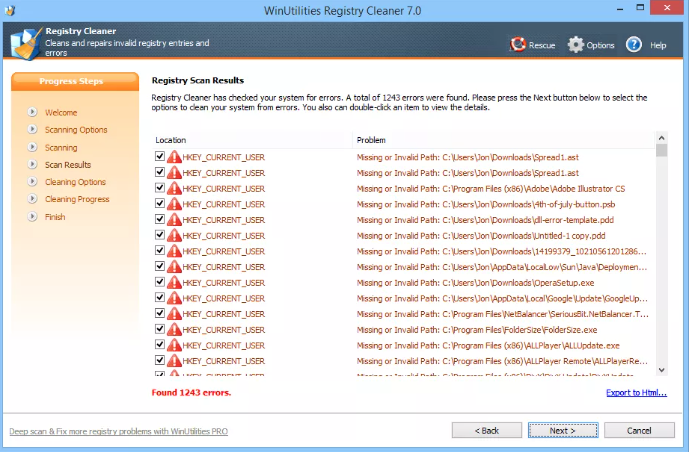The width and height of the screenshot is (689, 452).
Task: Click the app icon in title bar
Action: click(10, 10)
